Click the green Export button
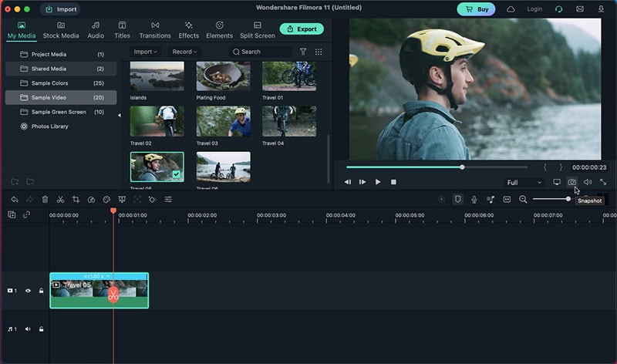 [x=302, y=29]
